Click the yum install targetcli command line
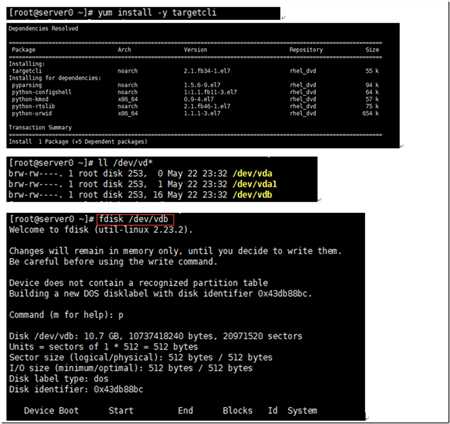Screen dimensions: 450x424 pyautogui.click(x=112, y=13)
